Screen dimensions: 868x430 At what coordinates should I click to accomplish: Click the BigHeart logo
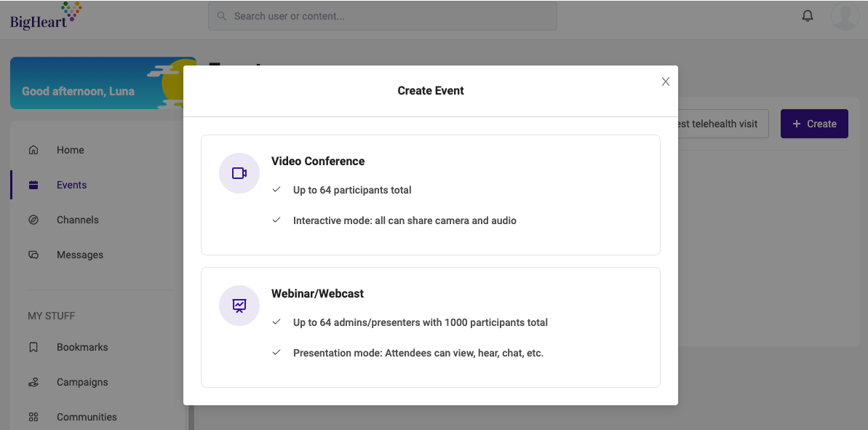click(x=46, y=16)
